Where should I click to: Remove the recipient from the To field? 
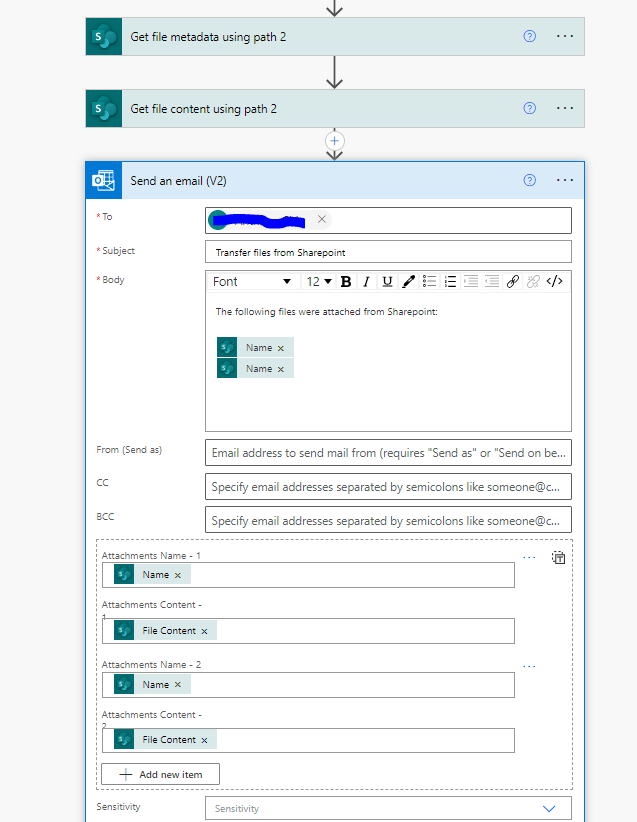pyautogui.click(x=322, y=219)
